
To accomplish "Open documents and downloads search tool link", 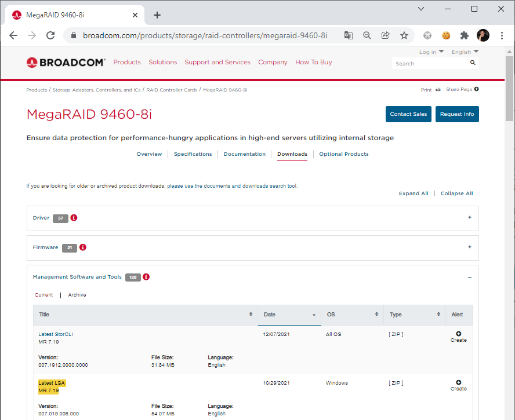I will (x=232, y=186).
